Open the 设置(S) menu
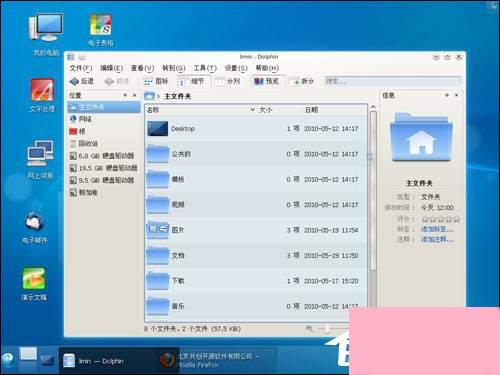Image resolution: width=500 pixels, height=375 pixels. pos(236,68)
